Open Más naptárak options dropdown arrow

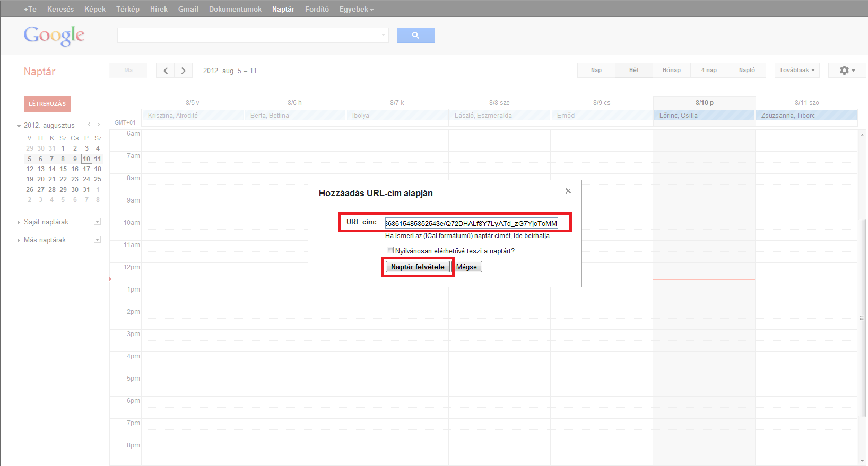(x=97, y=240)
